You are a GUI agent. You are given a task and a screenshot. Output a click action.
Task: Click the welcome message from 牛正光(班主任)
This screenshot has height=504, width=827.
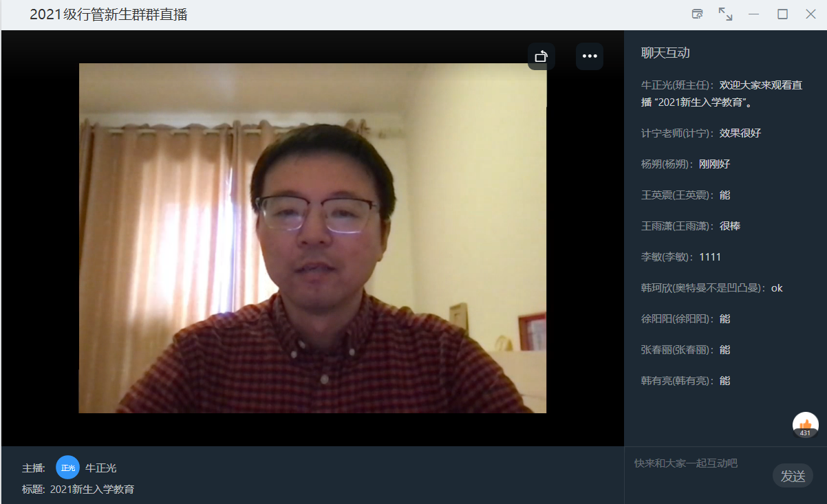721,94
